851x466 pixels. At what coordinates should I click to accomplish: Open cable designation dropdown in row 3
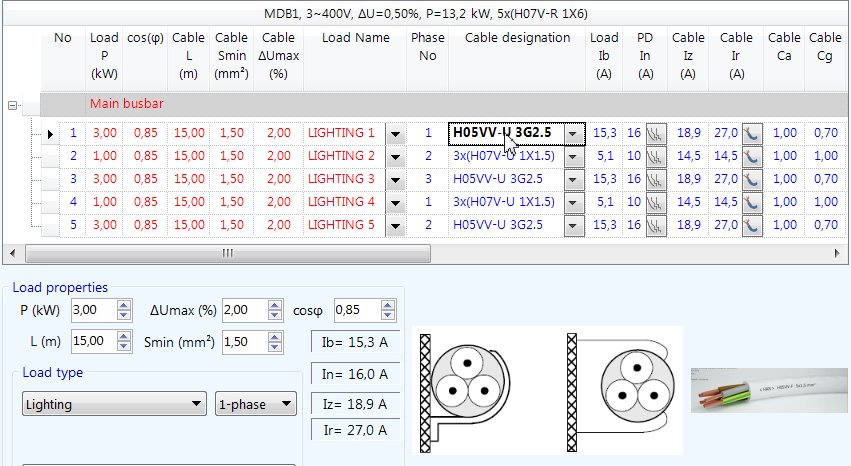[x=574, y=180]
